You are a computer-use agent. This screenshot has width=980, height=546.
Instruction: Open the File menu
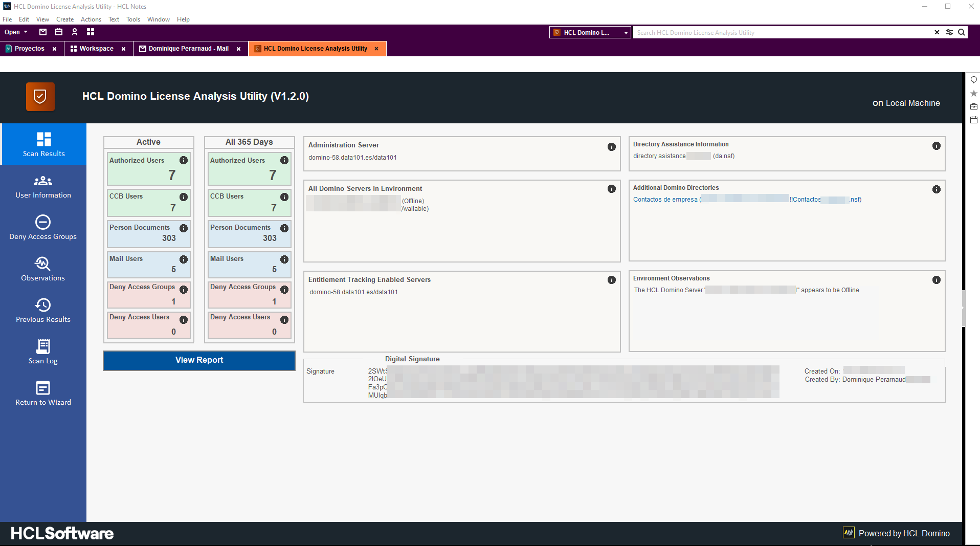[x=7, y=19]
